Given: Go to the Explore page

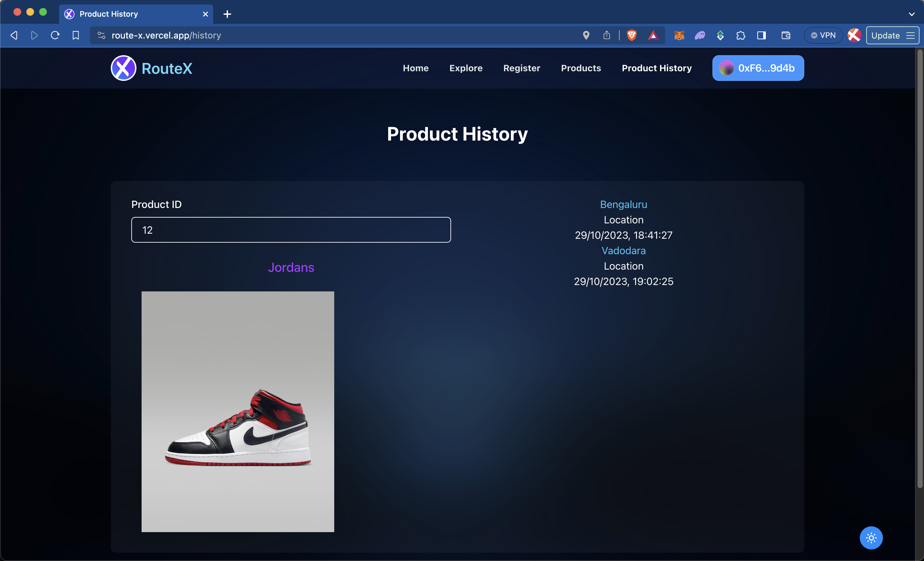Looking at the screenshot, I should pos(466,68).
